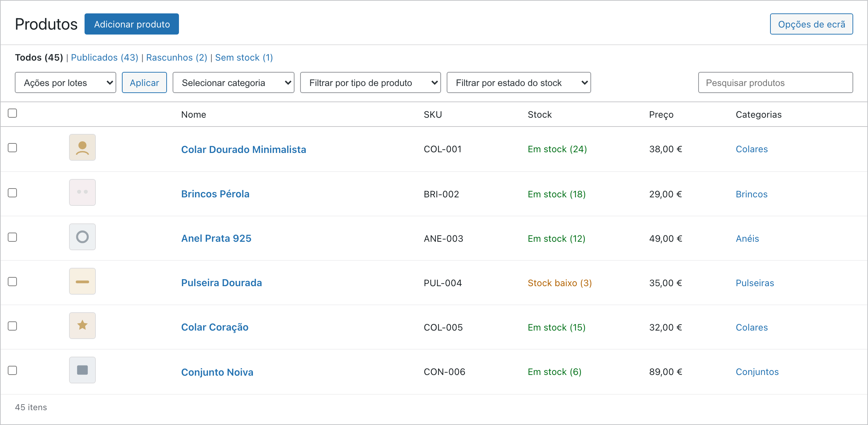The image size is (868, 425).
Task: Filter by Colares category in COL-001 row
Action: click(752, 149)
